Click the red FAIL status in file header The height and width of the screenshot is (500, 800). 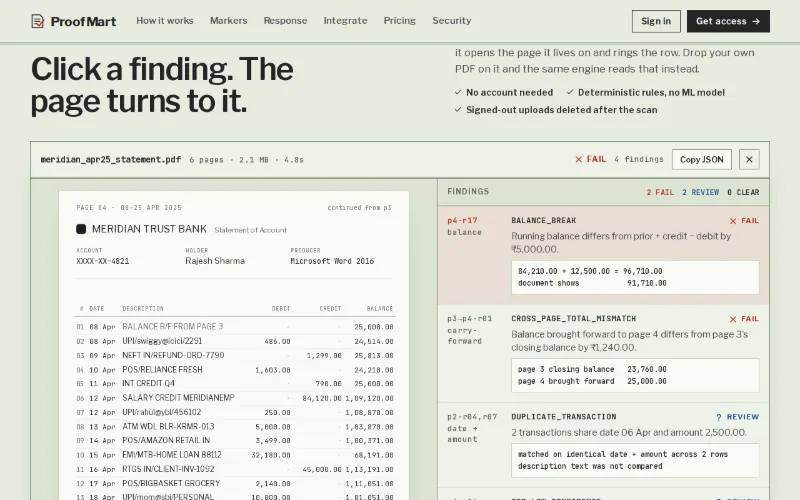pyautogui.click(x=590, y=159)
